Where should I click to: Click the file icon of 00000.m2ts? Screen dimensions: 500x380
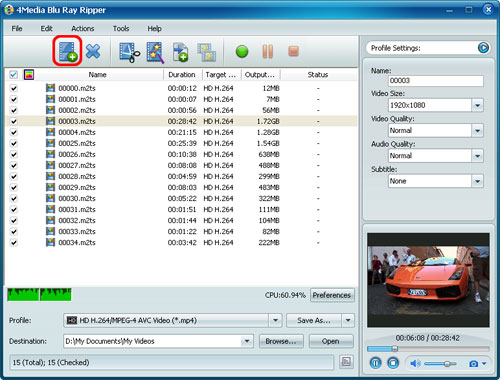point(50,88)
